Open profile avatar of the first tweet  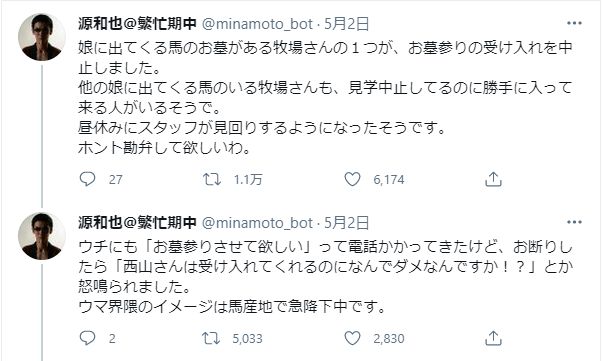click(41, 37)
